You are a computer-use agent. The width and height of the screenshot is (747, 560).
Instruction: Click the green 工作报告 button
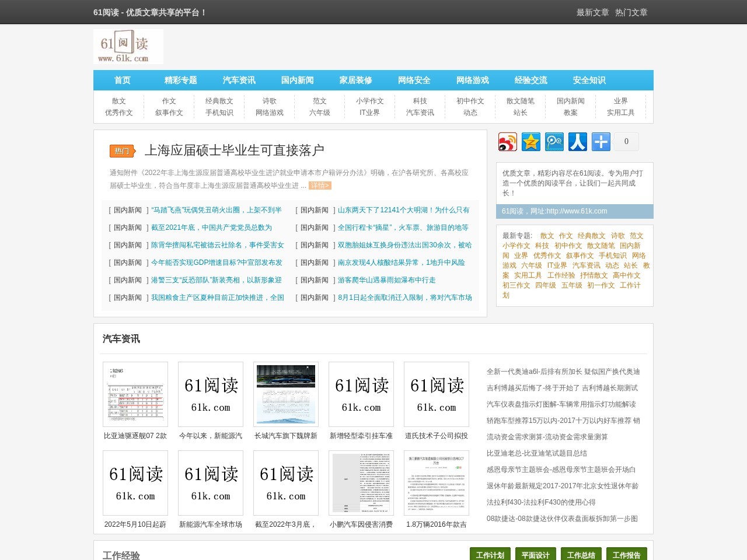click(x=626, y=555)
